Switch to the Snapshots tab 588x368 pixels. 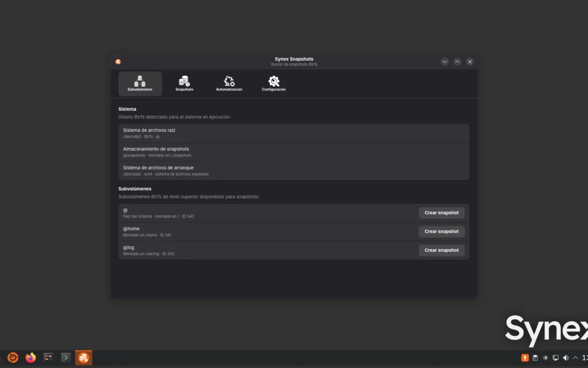[x=184, y=84]
